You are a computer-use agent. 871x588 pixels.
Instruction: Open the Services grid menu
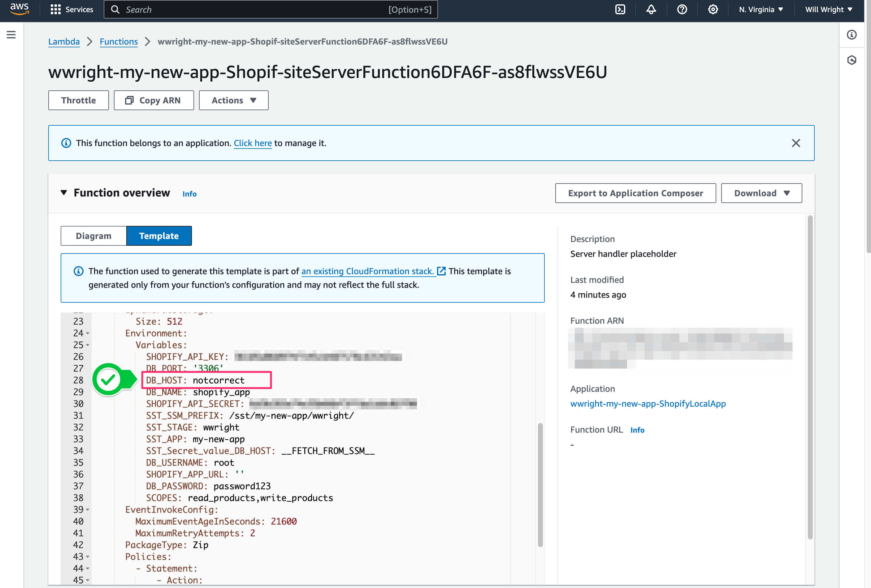pos(71,9)
